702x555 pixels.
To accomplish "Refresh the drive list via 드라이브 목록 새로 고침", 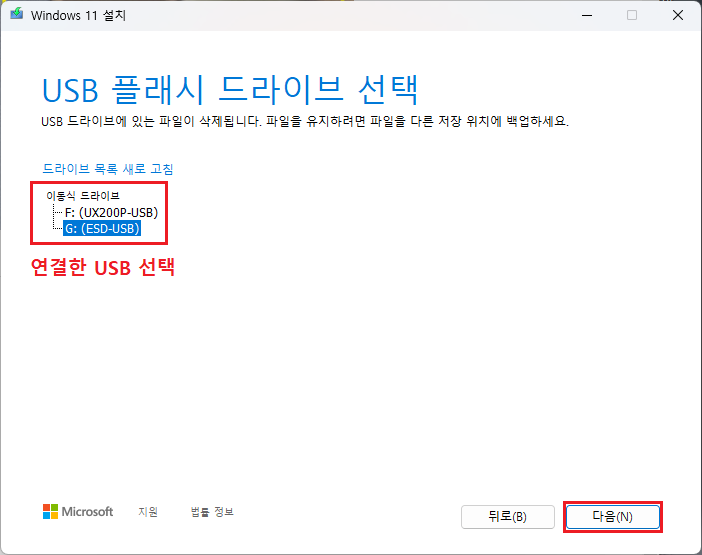I will [107, 169].
